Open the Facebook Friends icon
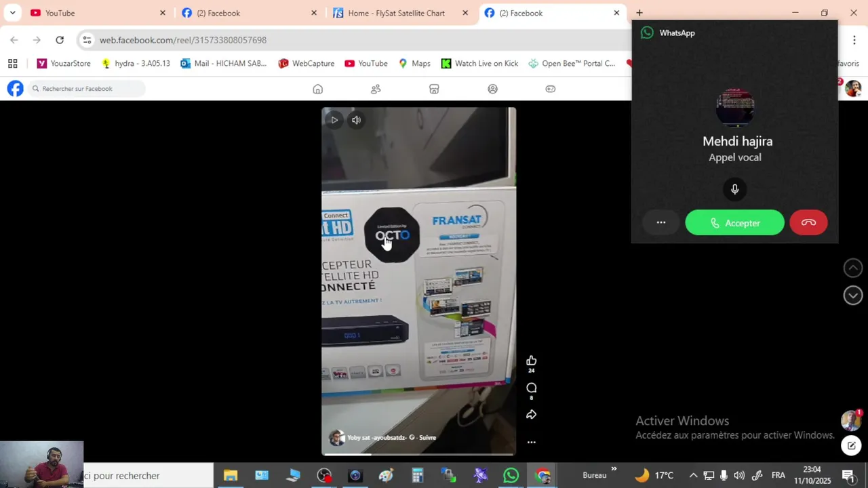Screen dimensions: 868x488 (x=376, y=89)
